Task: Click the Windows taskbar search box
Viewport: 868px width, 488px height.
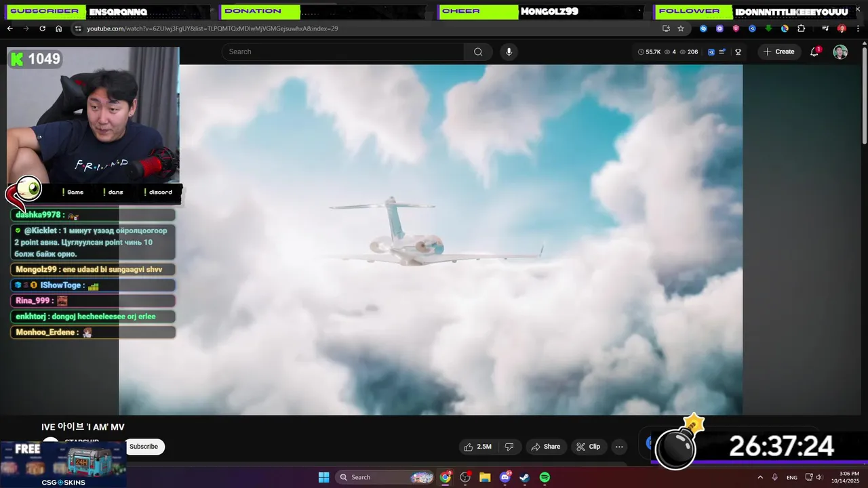Action: tap(384, 477)
